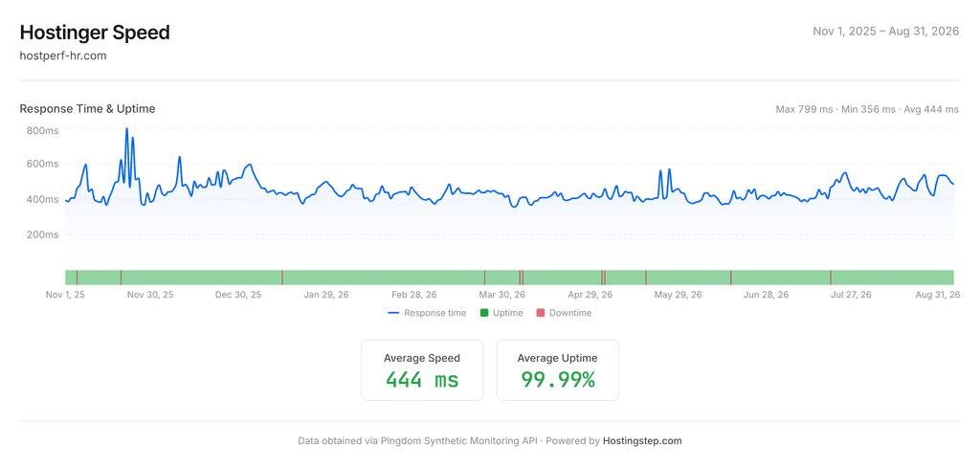
Task: Click the green Uptime legend swatch
Action: pos(483,313)
